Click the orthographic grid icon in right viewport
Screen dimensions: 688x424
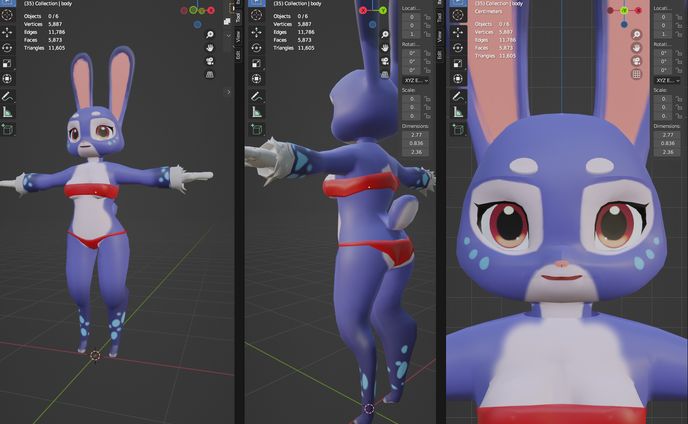(636, 74)
